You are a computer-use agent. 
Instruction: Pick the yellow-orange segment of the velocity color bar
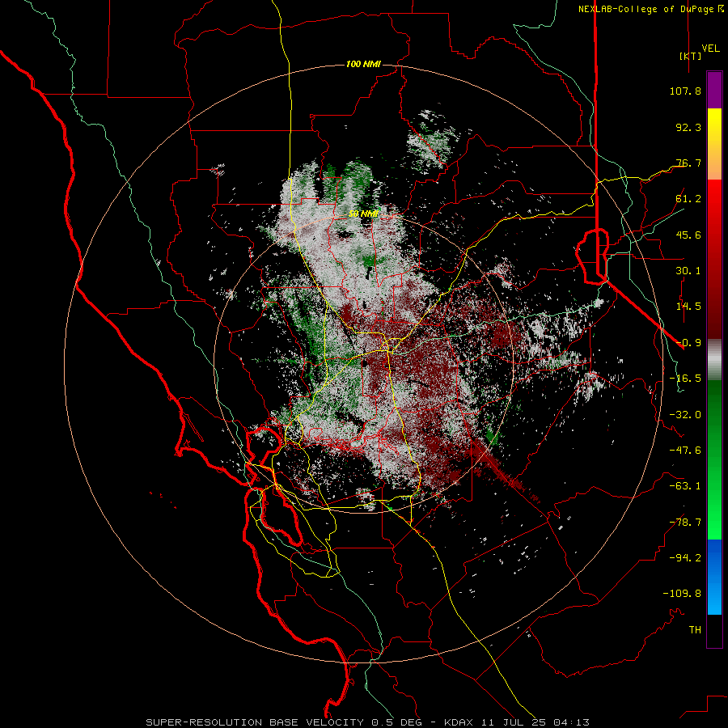point(714,144)
